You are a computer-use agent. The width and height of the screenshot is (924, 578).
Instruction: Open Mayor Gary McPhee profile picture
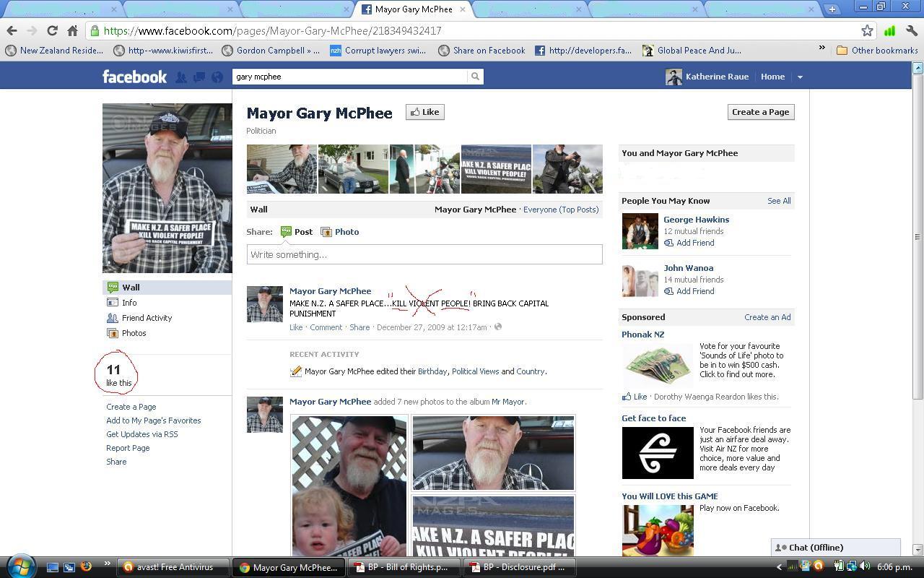click(x=167, y=188)
